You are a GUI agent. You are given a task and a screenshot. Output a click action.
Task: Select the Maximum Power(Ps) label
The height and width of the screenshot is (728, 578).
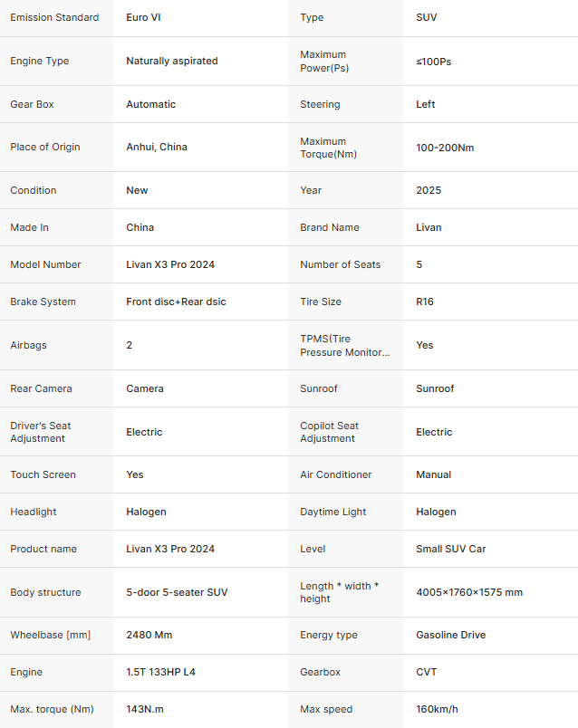tap(323, 61)
